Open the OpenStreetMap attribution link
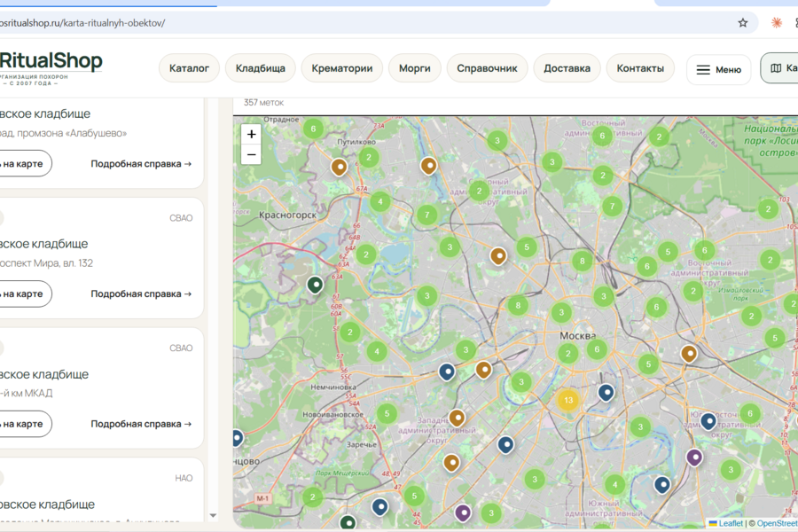Screen dimensions: 798x532 [x=777, y=523]
